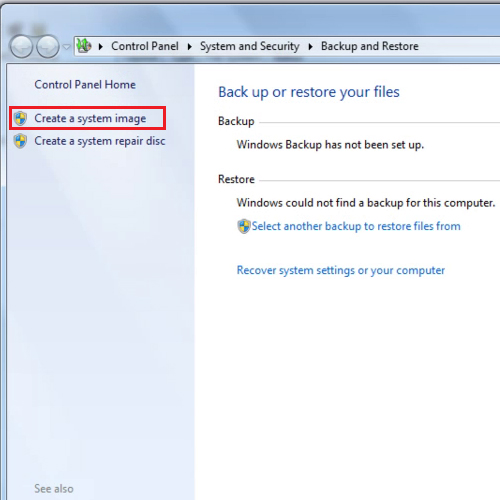This screenshot has width=500, height=500.
Task: Click the Back up or restore your files heading
Action: pos(309,92)
